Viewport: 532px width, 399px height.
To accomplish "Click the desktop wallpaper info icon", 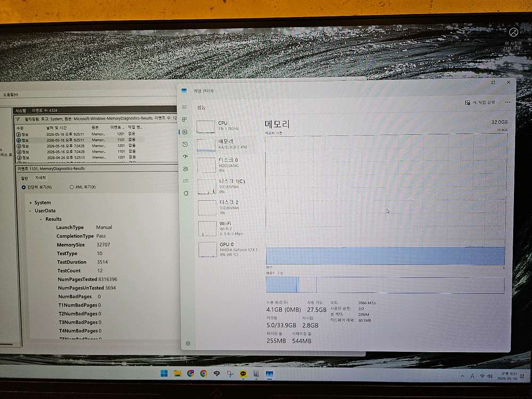I will click(513, 32).
